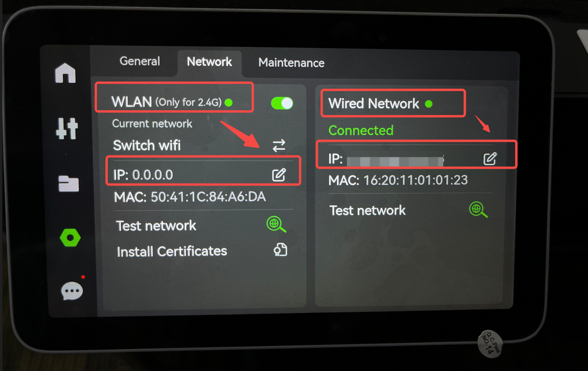Switch to the General tab
Viewport: 588px width, 371px height.
point(140,61)
